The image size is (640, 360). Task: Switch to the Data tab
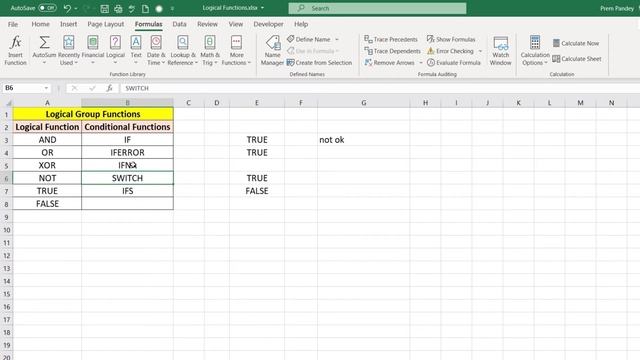tap(179, 24)
